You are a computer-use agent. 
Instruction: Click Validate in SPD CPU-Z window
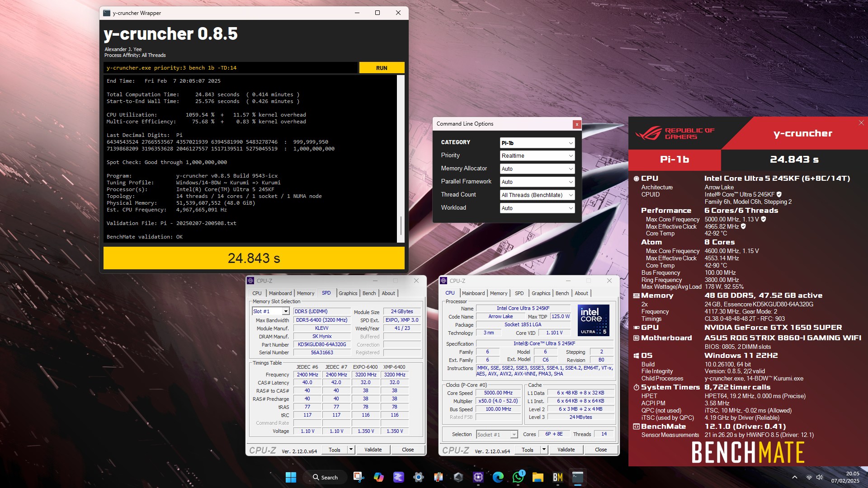point(373,450)
